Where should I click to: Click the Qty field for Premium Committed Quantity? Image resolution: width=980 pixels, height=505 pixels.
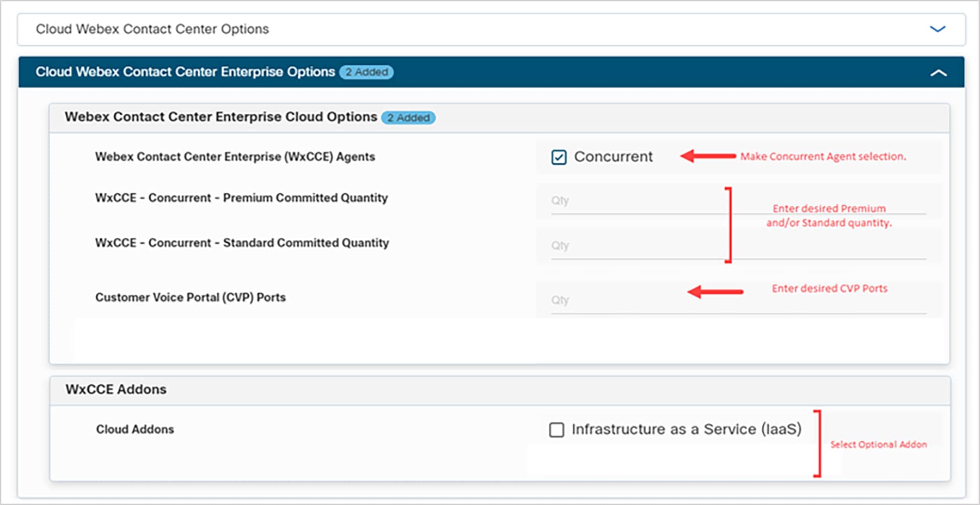(626, 201)
